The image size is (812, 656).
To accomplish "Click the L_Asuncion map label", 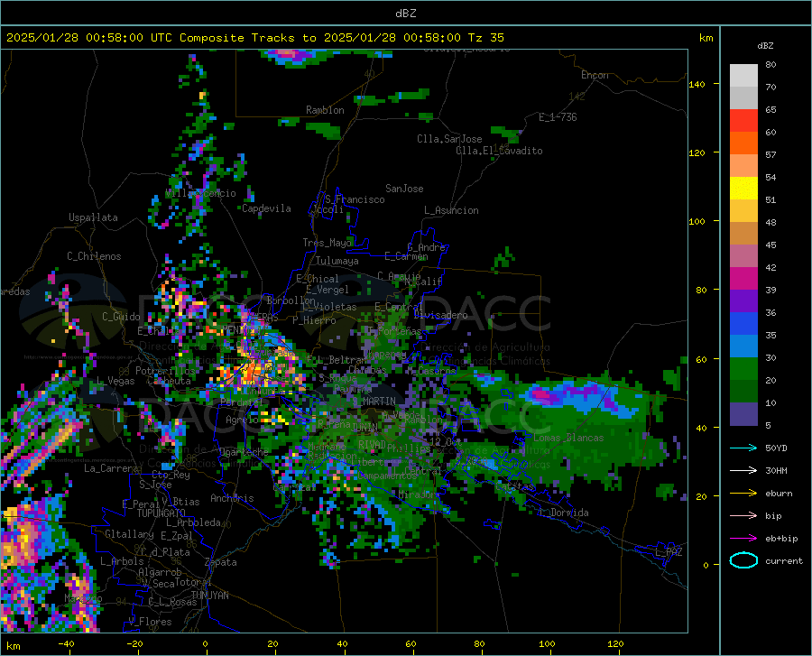I will (x=451, y=210).
